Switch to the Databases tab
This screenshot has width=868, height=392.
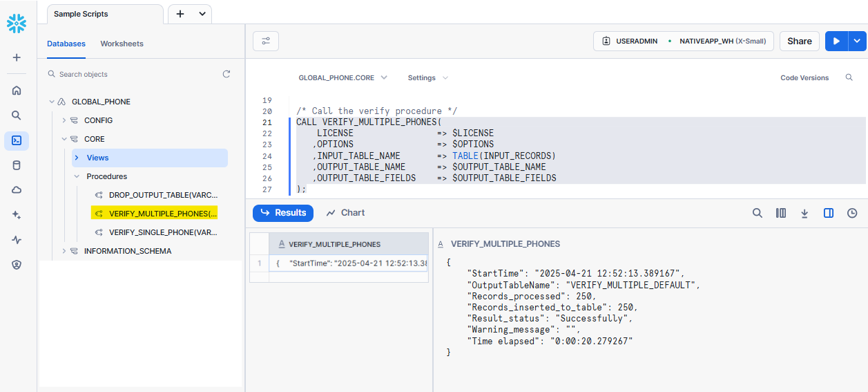pyautogui.click(x=66, y=44)
